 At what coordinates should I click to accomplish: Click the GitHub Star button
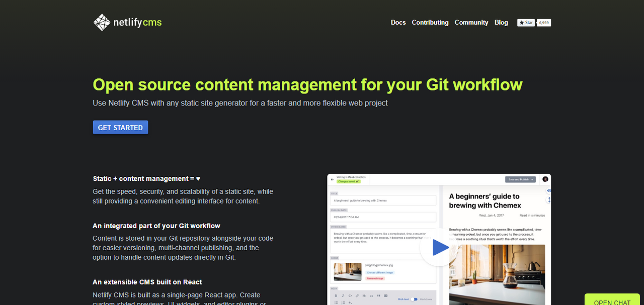[x=526, y=23]
